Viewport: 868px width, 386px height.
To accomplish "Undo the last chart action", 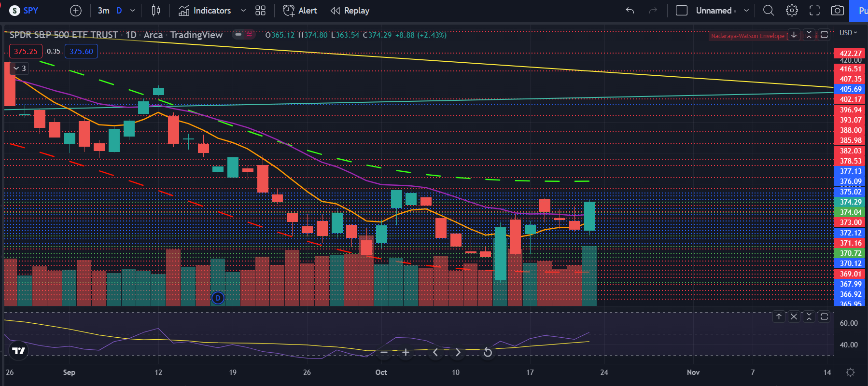I will click(630, 11).
